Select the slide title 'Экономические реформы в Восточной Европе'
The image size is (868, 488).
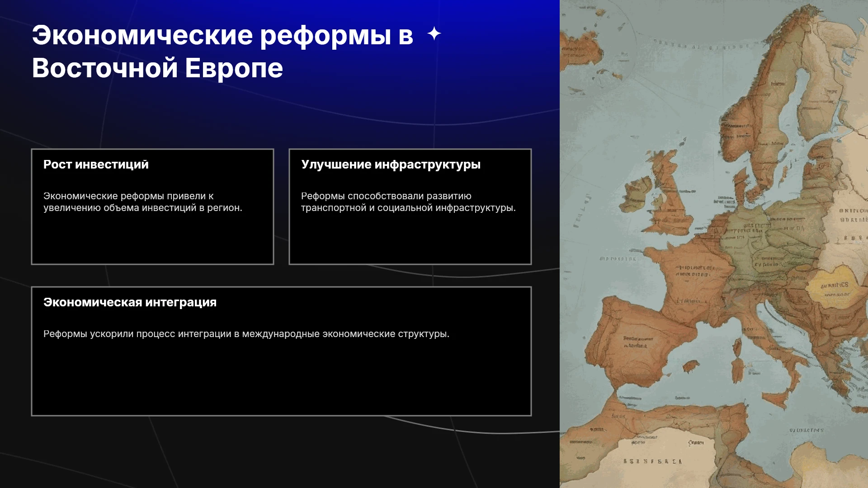[222, 52]
